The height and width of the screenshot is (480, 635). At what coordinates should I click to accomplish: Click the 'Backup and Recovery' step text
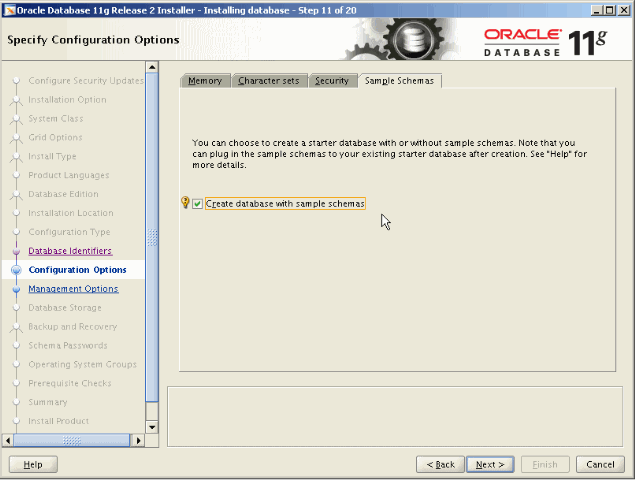72,326
